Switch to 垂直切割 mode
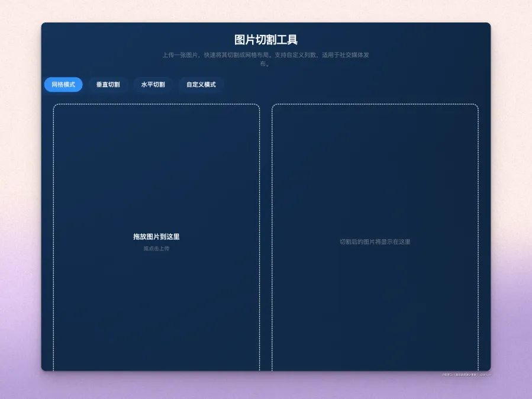The width and height of the screenshot is (532, 399). click(108, 85)
